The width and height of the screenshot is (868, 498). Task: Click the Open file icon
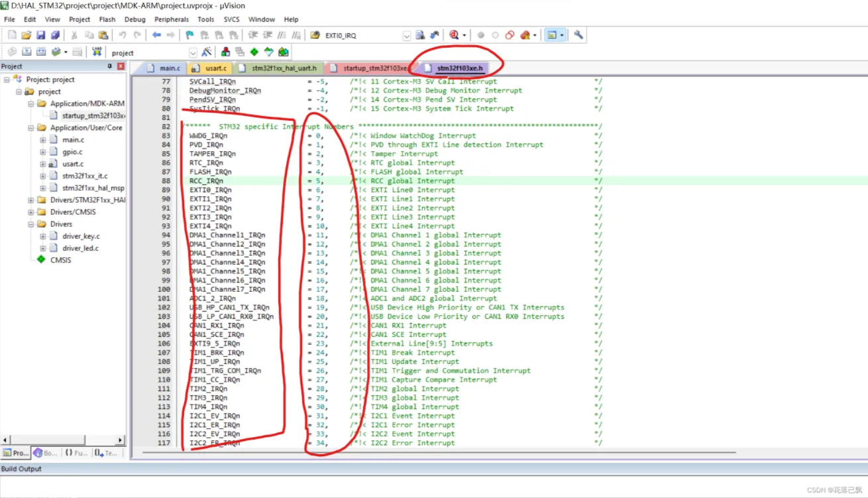27,34
